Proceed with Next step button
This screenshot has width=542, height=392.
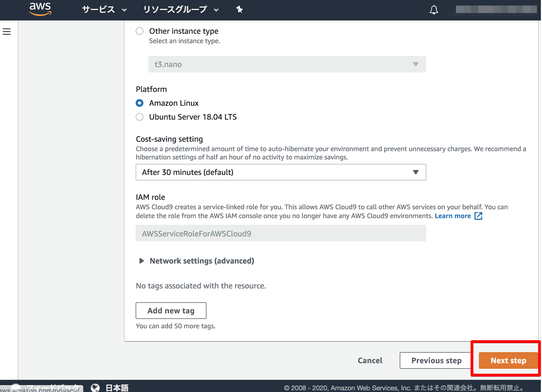[x=508, y=360]
